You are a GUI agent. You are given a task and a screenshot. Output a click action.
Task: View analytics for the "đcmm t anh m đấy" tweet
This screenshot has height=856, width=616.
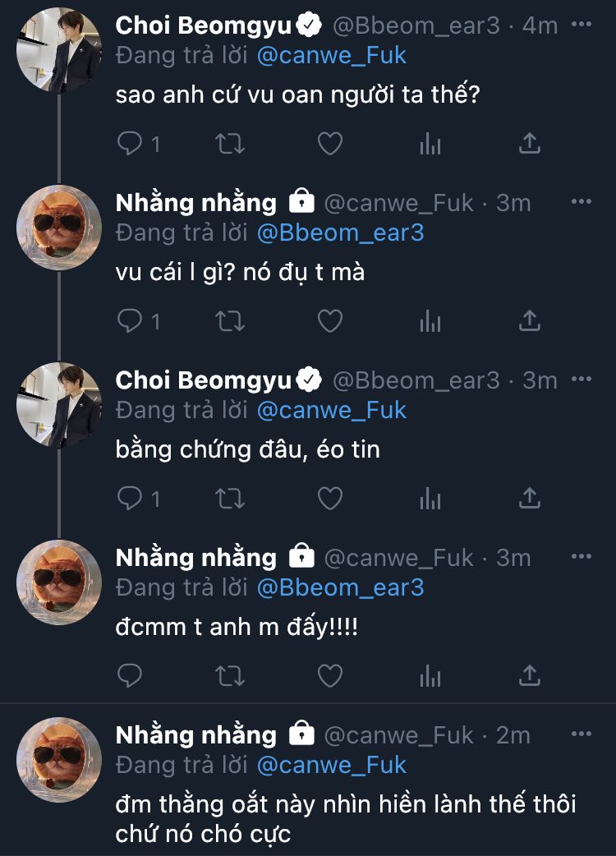[x=430, y=675]
